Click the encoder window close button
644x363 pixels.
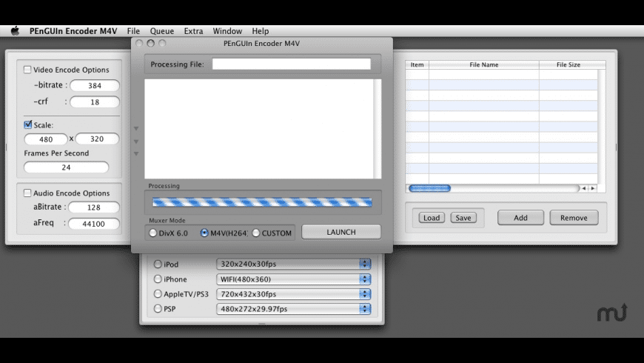[139, 43]
